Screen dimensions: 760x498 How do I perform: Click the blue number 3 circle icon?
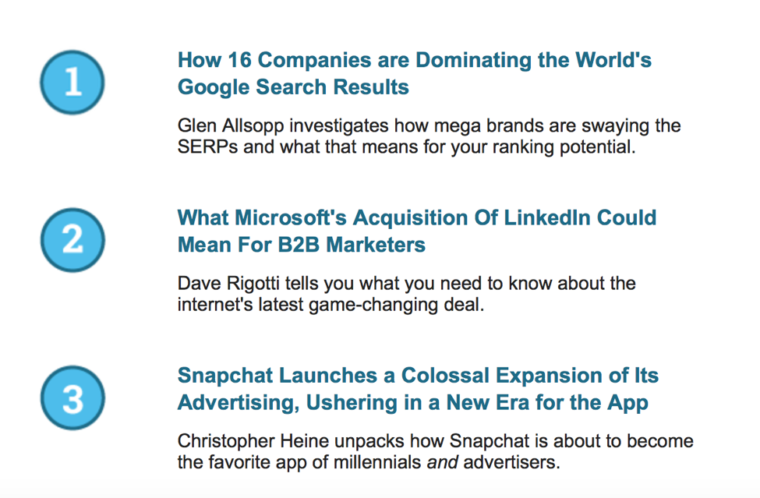(x=72, y=398)
